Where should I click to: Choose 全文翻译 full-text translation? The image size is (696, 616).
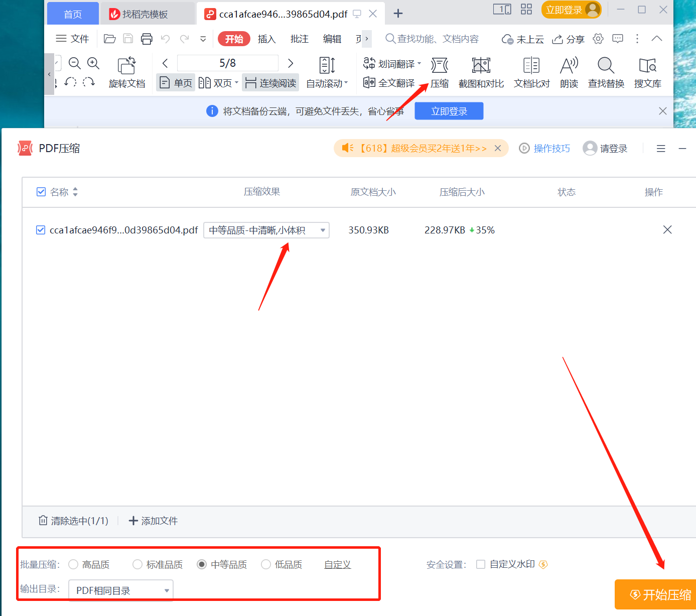(389, 83)
